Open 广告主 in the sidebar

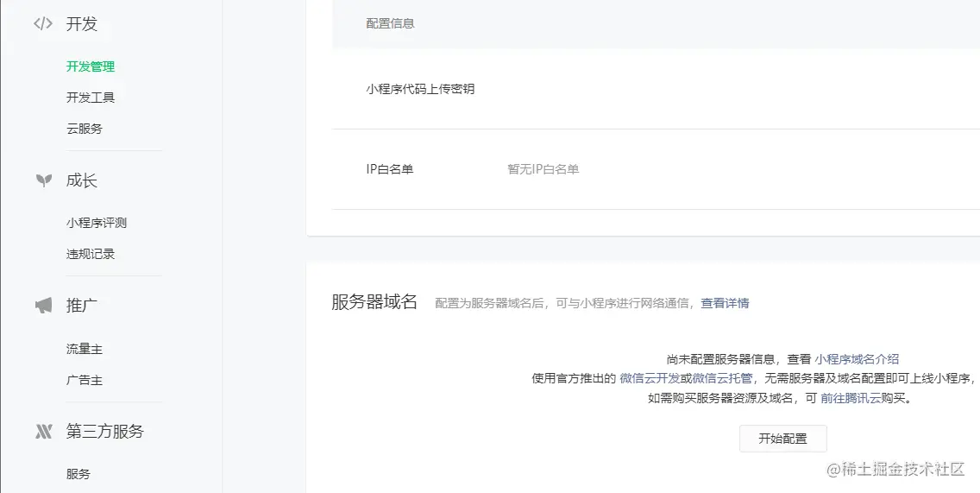pos(85,380)
